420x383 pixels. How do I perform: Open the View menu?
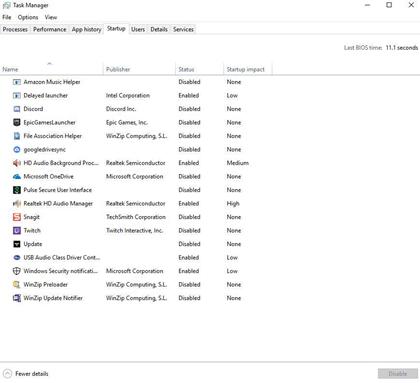point(51,17)
